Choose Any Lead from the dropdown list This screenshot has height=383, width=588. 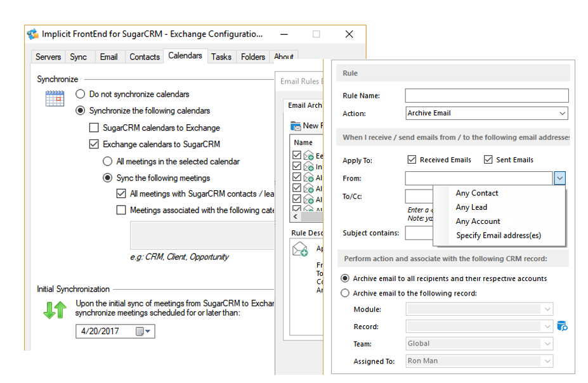(471, 207)
